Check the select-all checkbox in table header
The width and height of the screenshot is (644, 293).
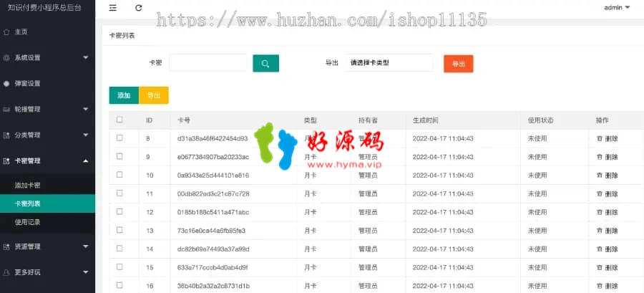[x=119, y=120]
